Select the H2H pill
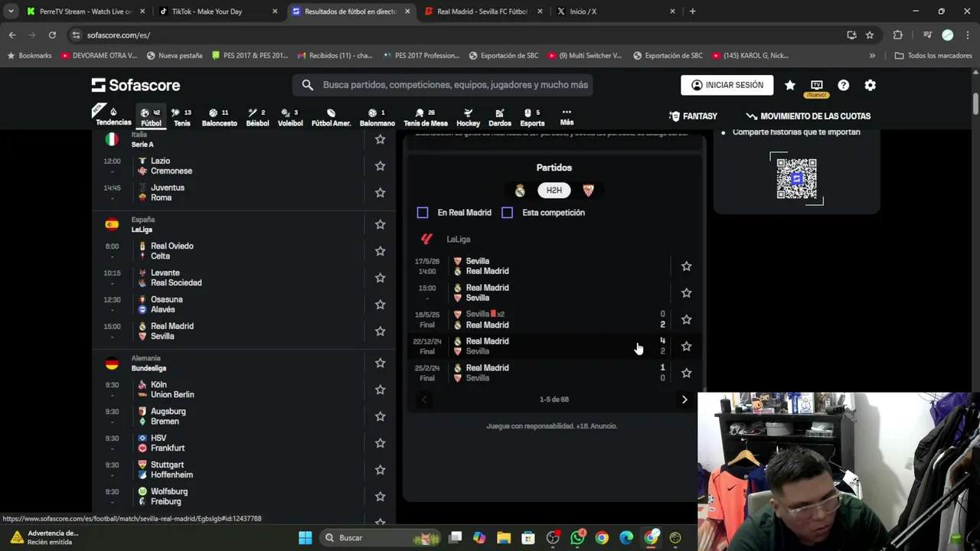Image resolution: width=980 pixels, height=551 pixels. [x=554, y=191]
